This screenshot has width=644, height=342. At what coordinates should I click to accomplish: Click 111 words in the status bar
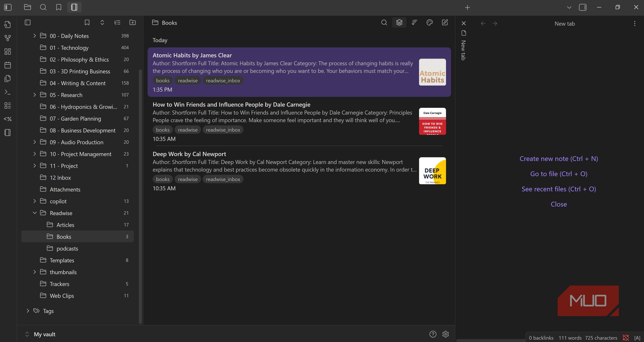(x=570, y=338)
